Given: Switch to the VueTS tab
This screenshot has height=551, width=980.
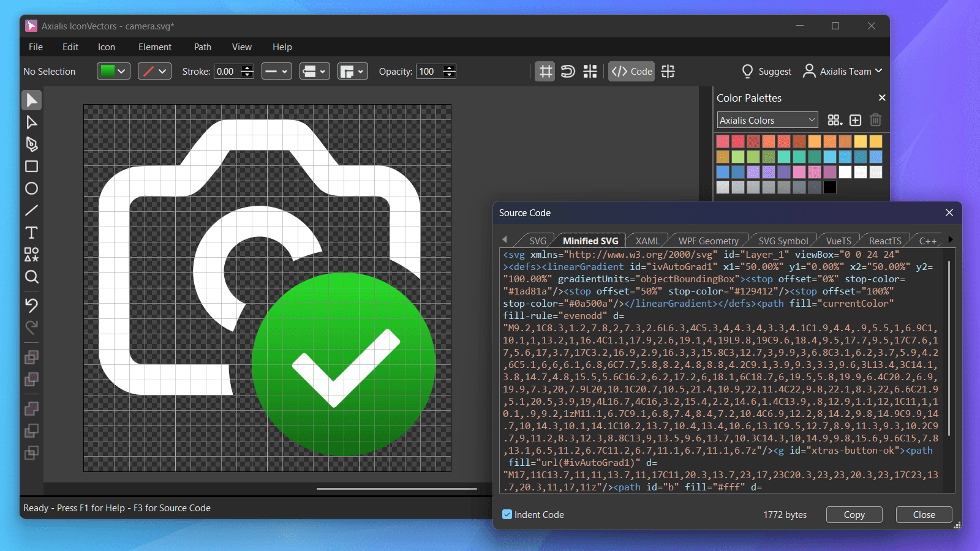Looking at the screenshot, I should pyautogui.click(x=839, y=241).
